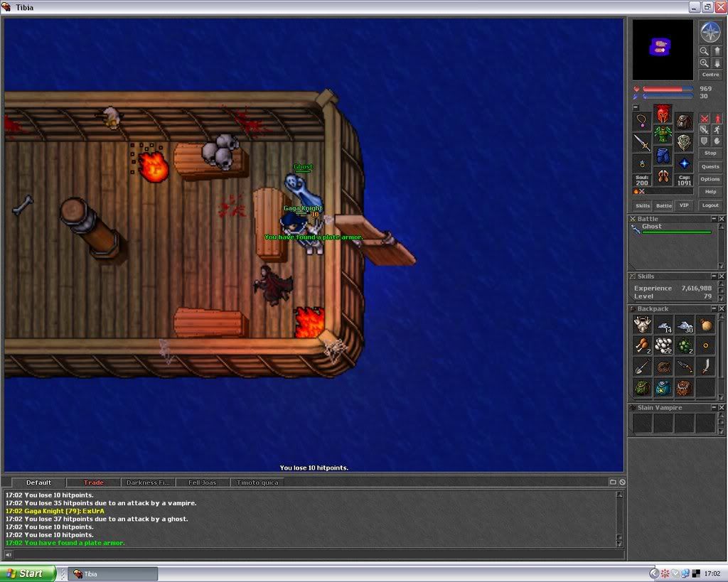Toggle the Battle panel button
This screenshot has width=728, height=582.
[x=663, y=205]
